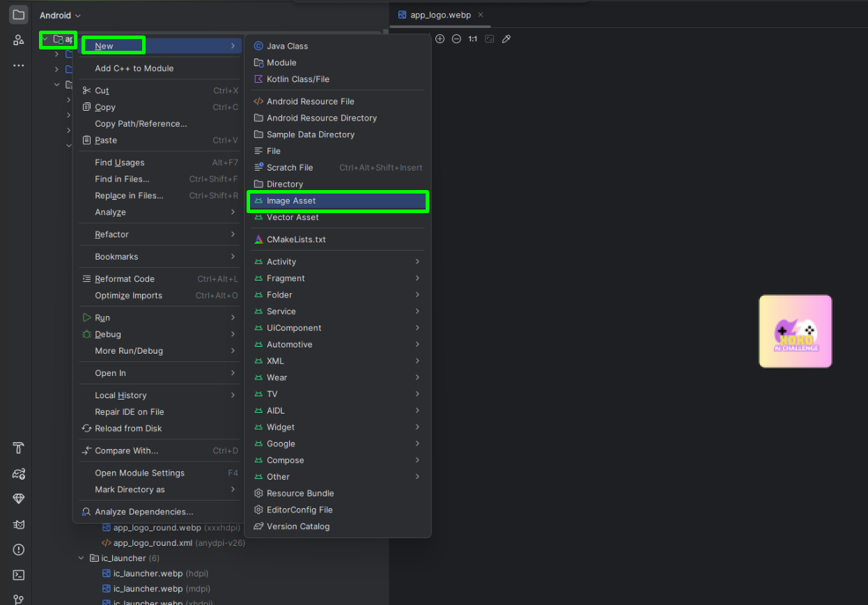Click the Build hammer icon in sidebar
The image size is (868, 605).
click(19, 448)
